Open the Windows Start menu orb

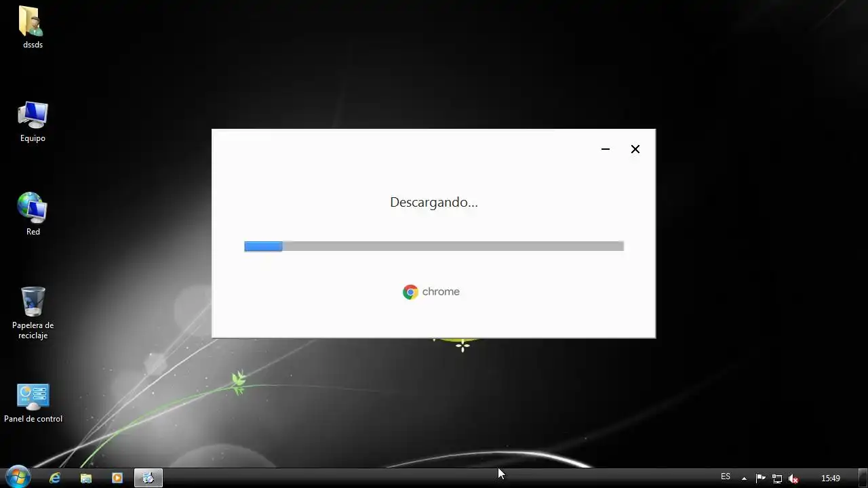pyautogui.click(x=18, y=477)
